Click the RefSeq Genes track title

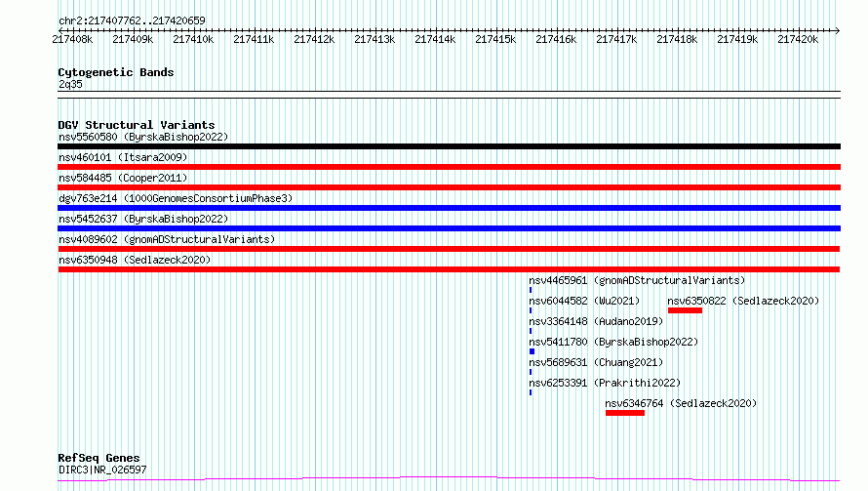pyautogui.click(x=99, y=458)
